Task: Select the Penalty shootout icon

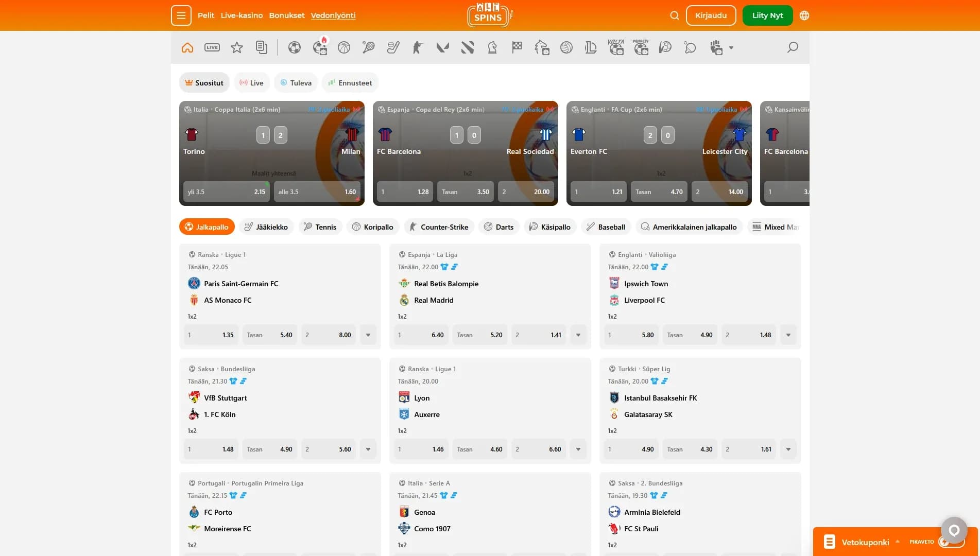Action: pyautogui.click(x=641, y=47)
